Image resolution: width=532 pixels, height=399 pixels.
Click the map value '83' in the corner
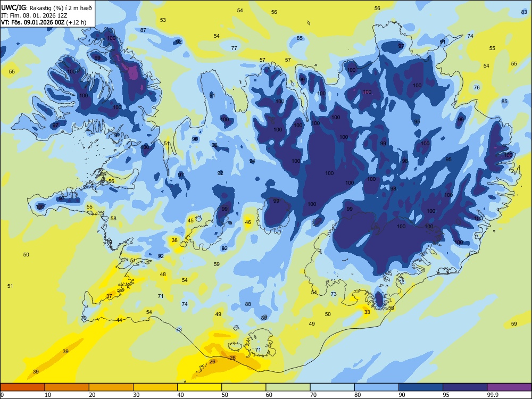(524, 12)
